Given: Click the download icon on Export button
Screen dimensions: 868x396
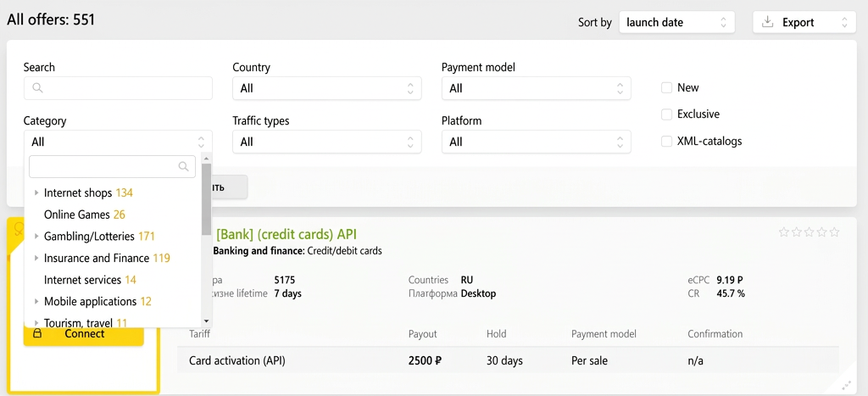Looking at the screenshot, I should (767, 22).
